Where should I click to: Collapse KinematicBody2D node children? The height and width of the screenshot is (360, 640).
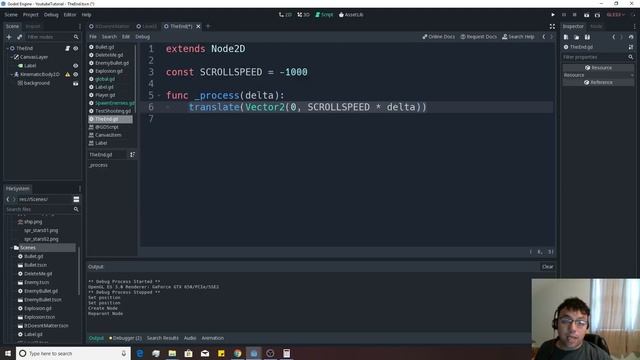point(11,74)
